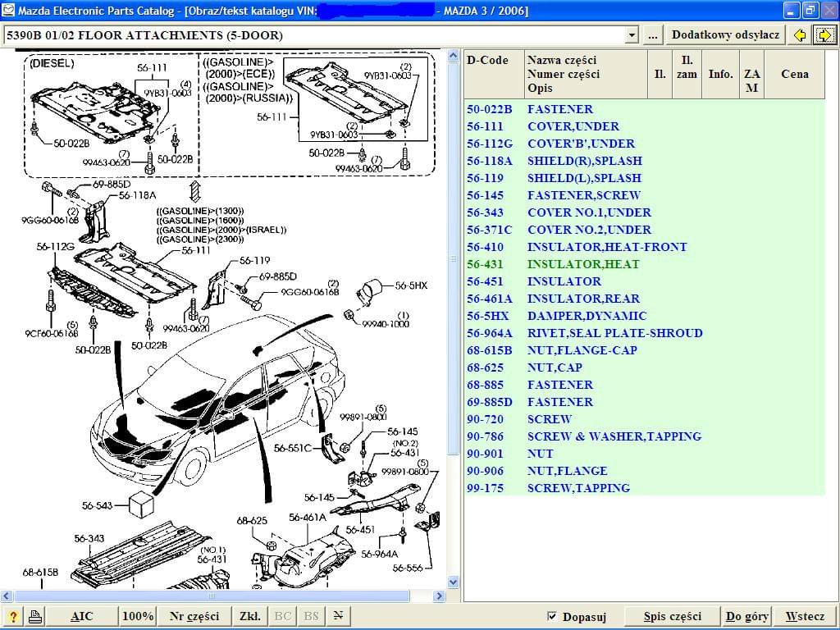Select row 90-901 NUT
Screen dimensions: 840x630
(645, 454)
